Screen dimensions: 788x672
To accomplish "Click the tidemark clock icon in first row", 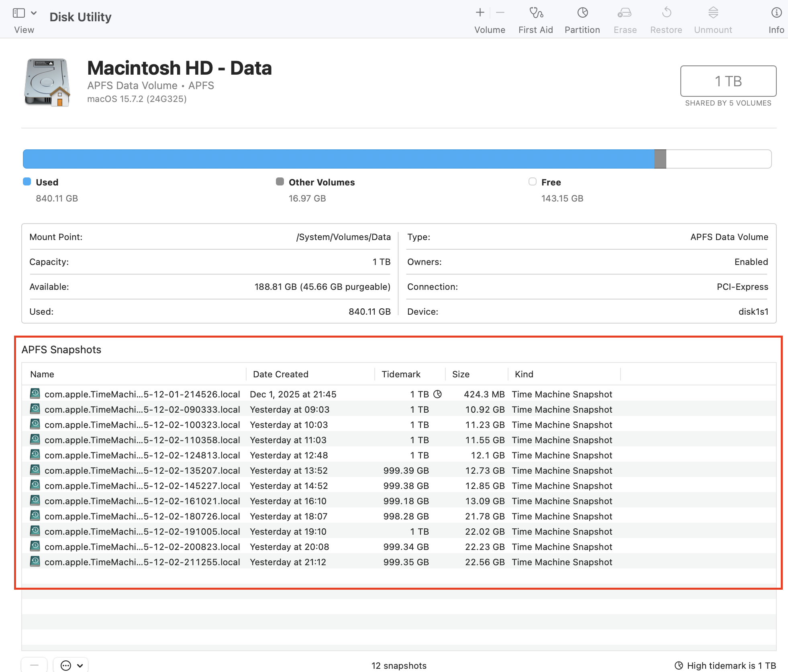I will pos(438,394).
